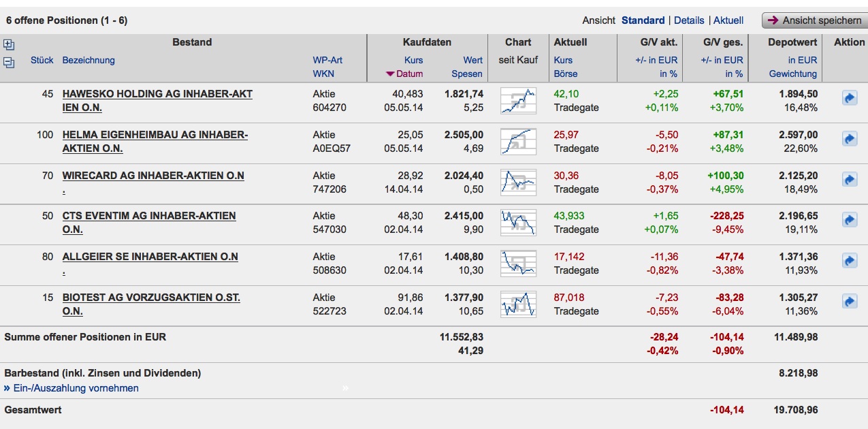The image size is (868, 429).
Task: Click the action icon for HAWESKO HOLDING
Action: pyautogui.click(x=849, y=99)
